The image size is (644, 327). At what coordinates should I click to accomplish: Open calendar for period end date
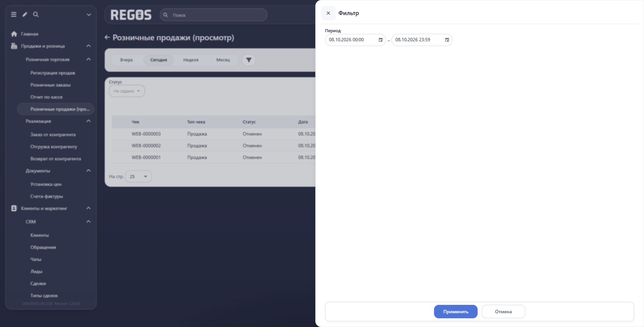[447, 40]
